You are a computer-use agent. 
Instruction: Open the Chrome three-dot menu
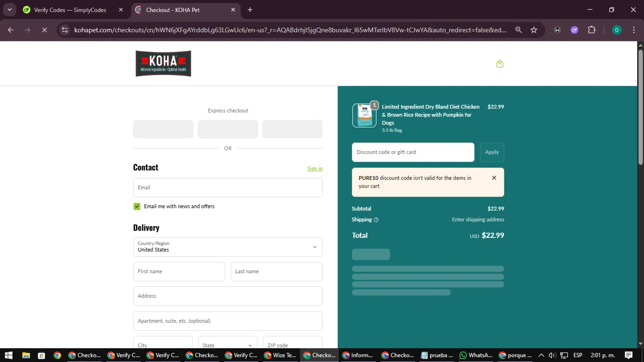coord(634,30)
